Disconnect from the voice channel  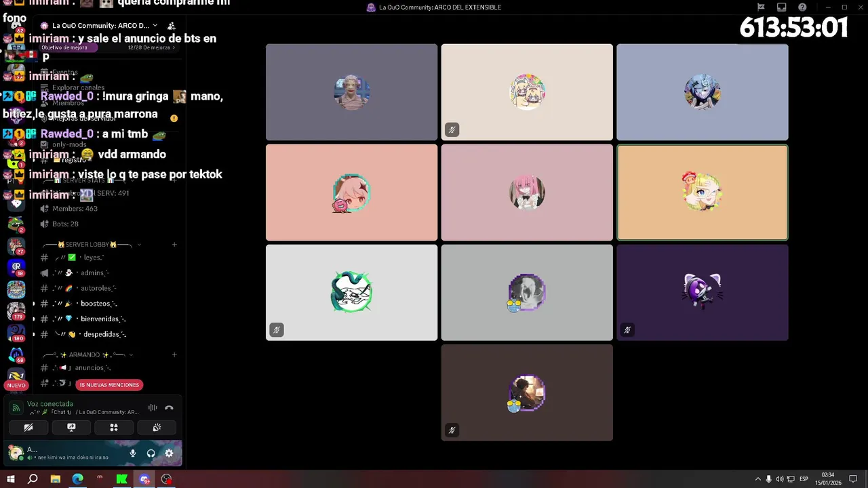point(169,407)
